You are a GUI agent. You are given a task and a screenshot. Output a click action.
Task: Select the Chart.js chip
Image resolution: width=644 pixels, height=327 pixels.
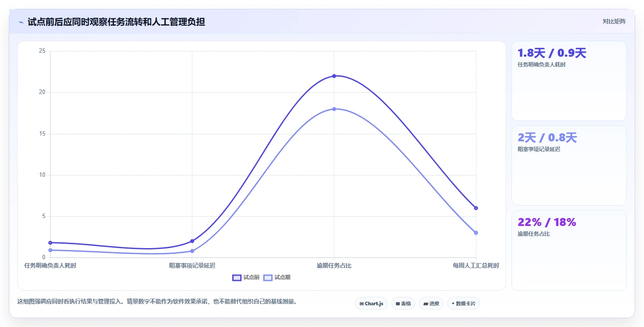(371, 304)
